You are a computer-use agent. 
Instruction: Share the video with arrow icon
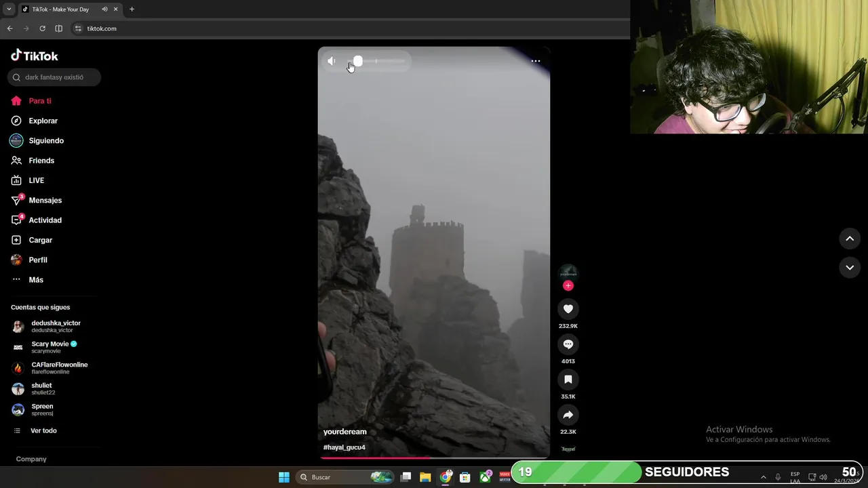point(568,415)
